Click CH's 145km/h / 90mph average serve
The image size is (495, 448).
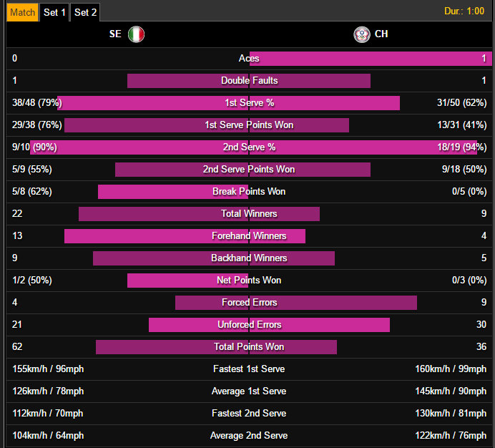pyautogui.click(x=451, y=391)
